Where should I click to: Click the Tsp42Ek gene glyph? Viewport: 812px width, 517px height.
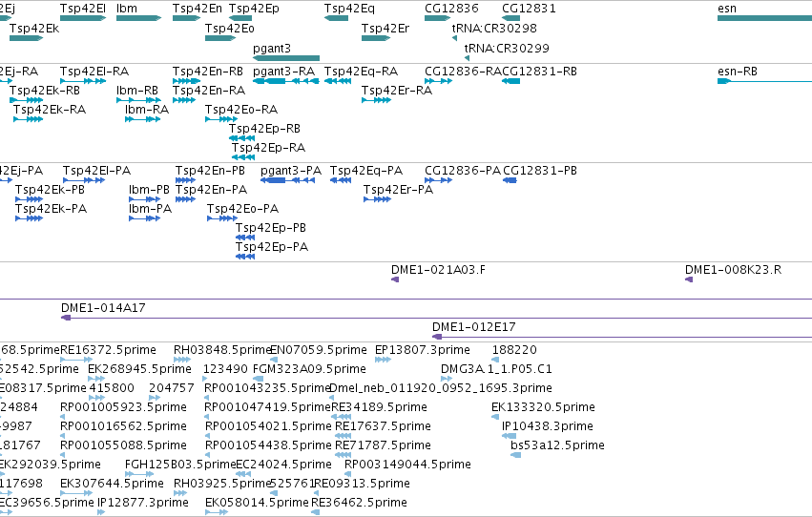[27, 38]
